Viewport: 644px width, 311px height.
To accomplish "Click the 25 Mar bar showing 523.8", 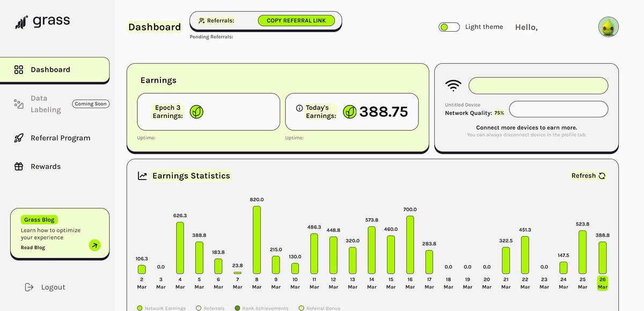I will pyautogui.click(x=583, y=253).
